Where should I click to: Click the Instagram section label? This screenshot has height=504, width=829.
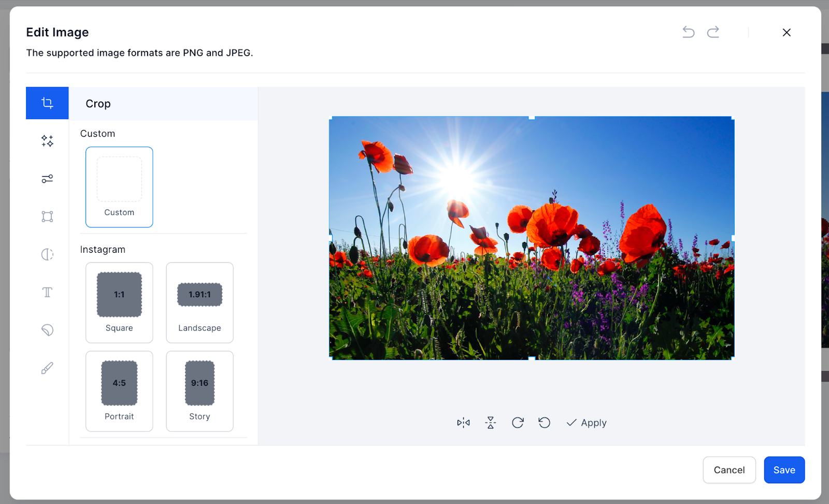click(103, 250)
